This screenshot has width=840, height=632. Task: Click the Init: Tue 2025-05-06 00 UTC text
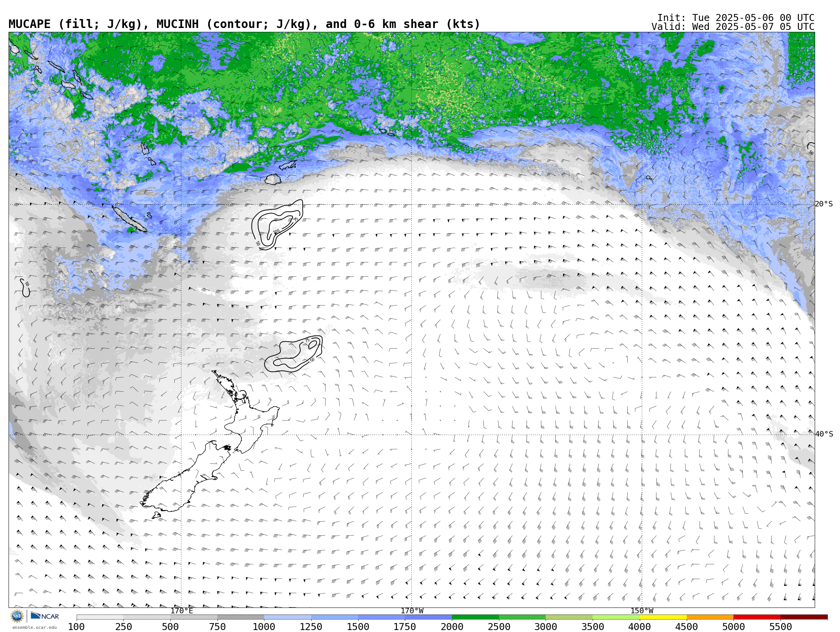click(736, 18)
